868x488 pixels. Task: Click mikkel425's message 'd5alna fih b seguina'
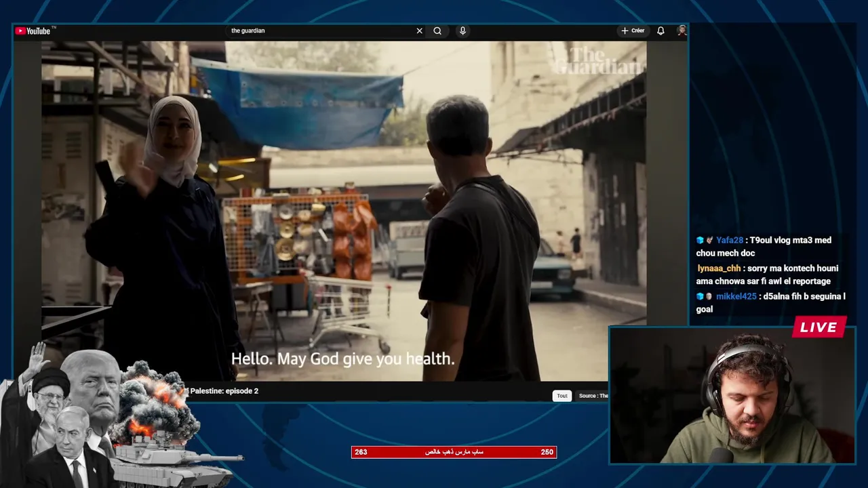(801, 296)
